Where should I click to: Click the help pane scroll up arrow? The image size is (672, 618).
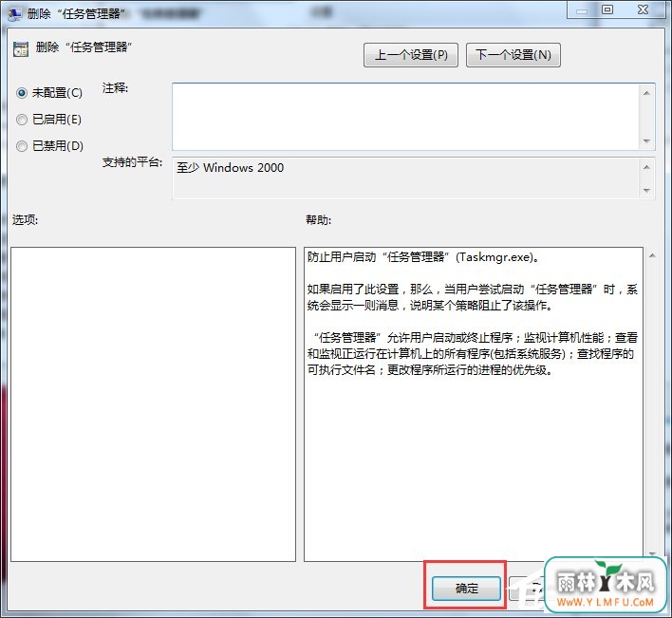tap(652, 255)
